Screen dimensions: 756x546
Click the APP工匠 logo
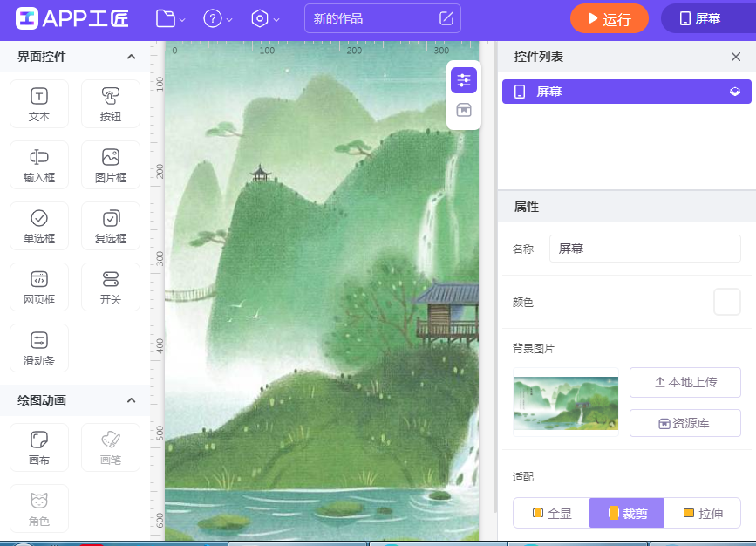[x=72, y=19]
